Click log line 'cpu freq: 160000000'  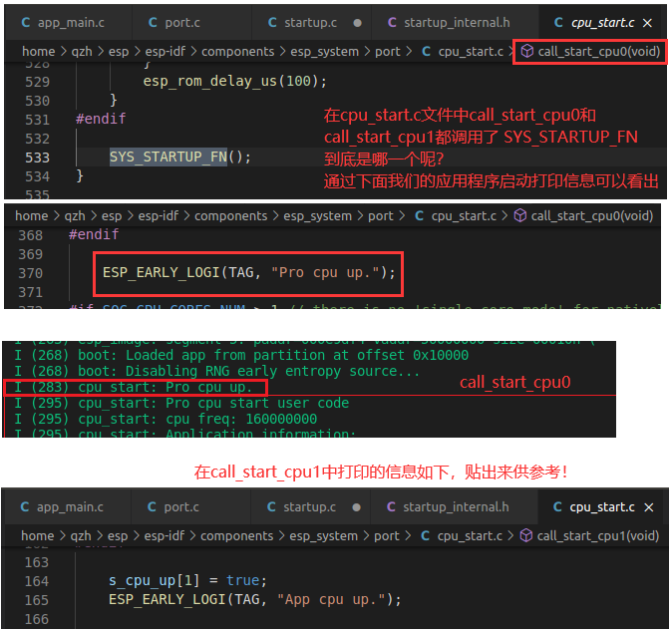[166, 419]
